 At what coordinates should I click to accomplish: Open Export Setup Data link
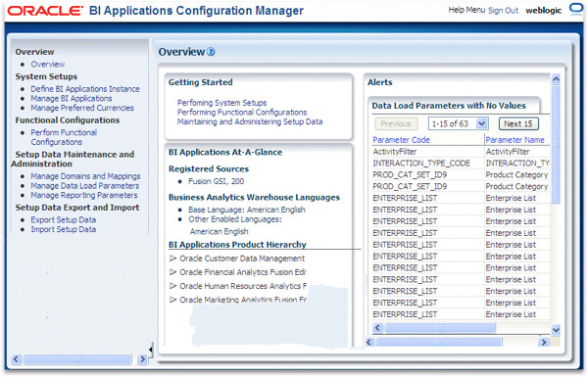click(64, 220)
